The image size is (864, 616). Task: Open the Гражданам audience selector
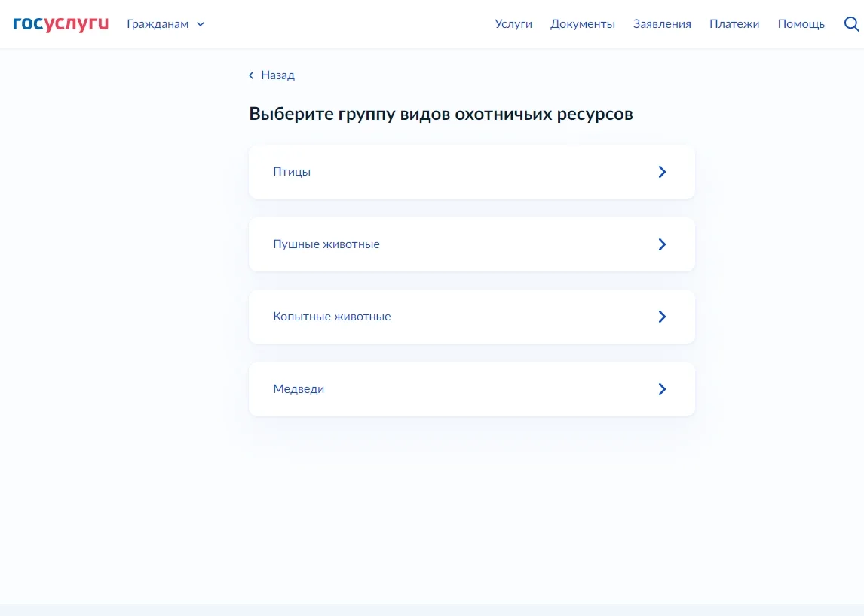point(158,24)
